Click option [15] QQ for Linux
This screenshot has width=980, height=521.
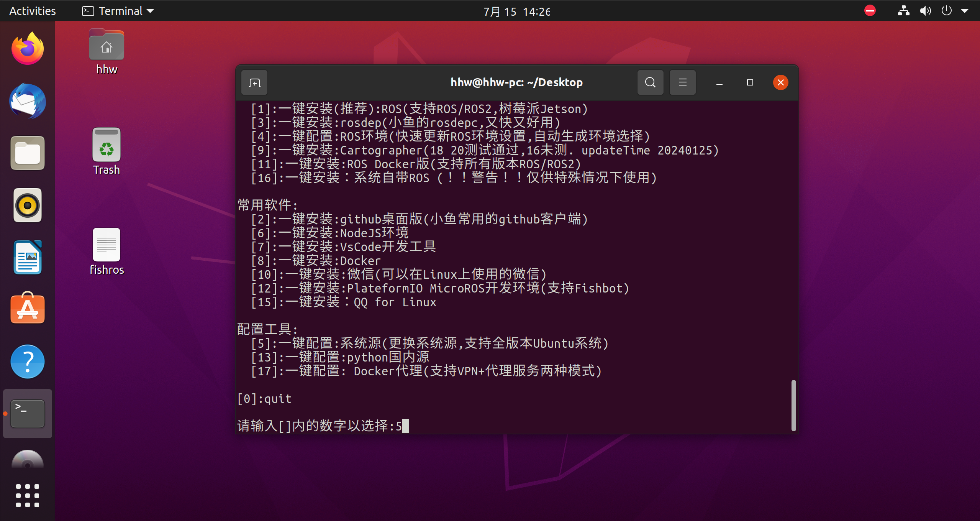pyautogui.click(x=344, y=302)
